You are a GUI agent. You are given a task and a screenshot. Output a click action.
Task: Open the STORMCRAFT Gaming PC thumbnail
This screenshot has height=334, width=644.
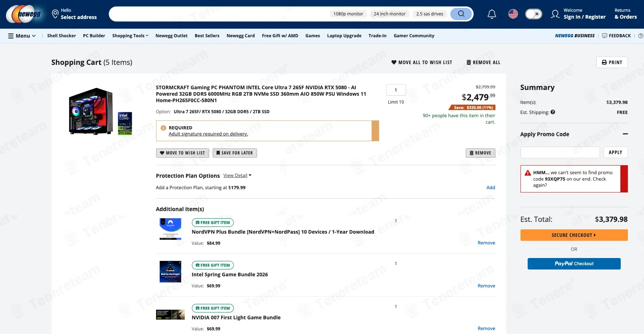[100, 111]
